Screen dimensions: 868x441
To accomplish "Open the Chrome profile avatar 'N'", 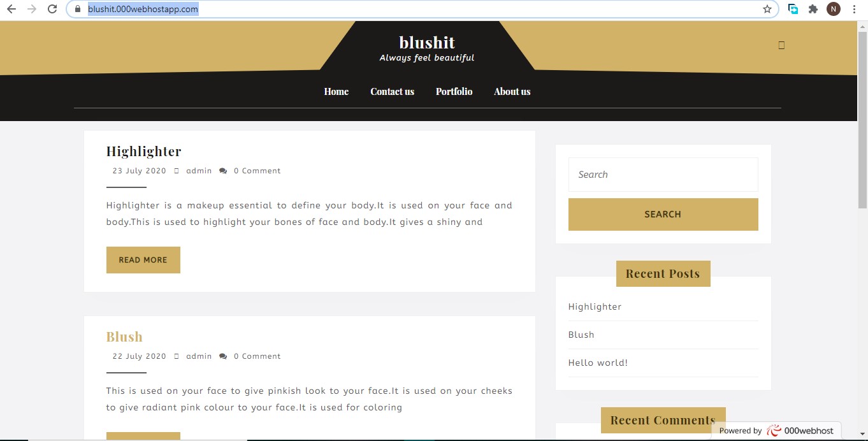I will point(834,9).
